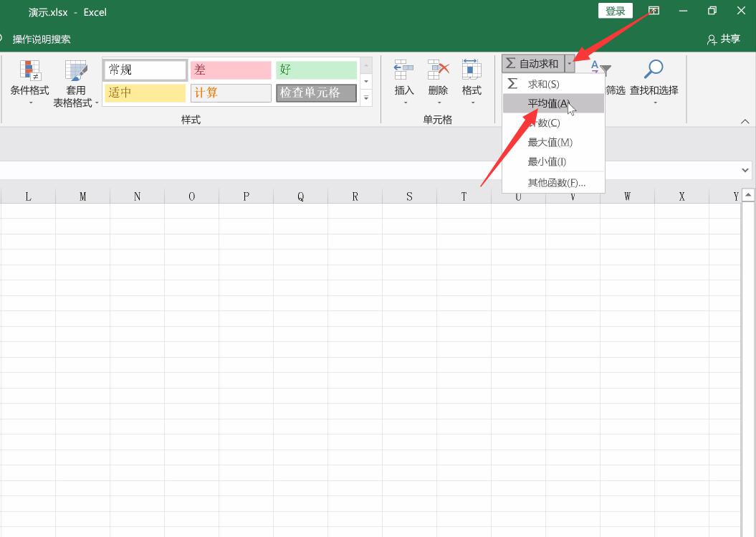
Task: Click the vertical scrollbar up arrow
Action: coord(748,195)
